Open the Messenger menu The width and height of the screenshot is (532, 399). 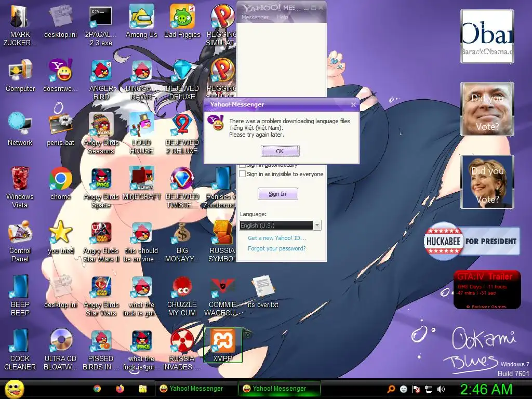(x=255, y=17)
